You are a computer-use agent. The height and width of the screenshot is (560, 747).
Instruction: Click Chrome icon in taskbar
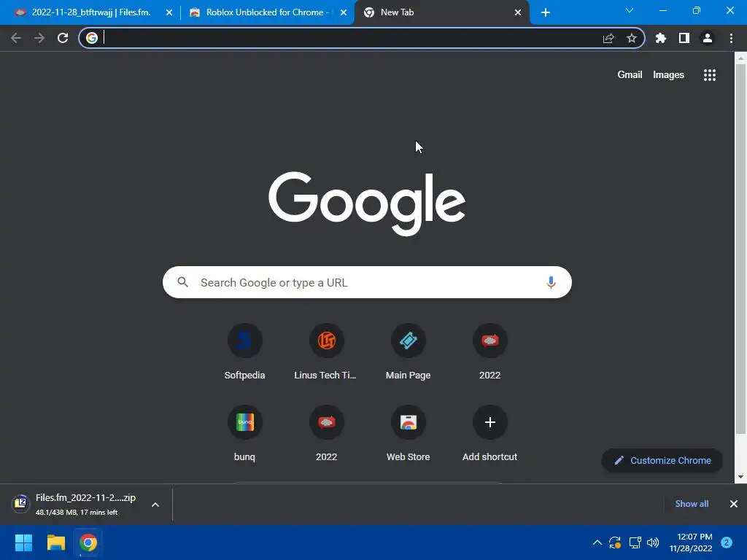88,542
